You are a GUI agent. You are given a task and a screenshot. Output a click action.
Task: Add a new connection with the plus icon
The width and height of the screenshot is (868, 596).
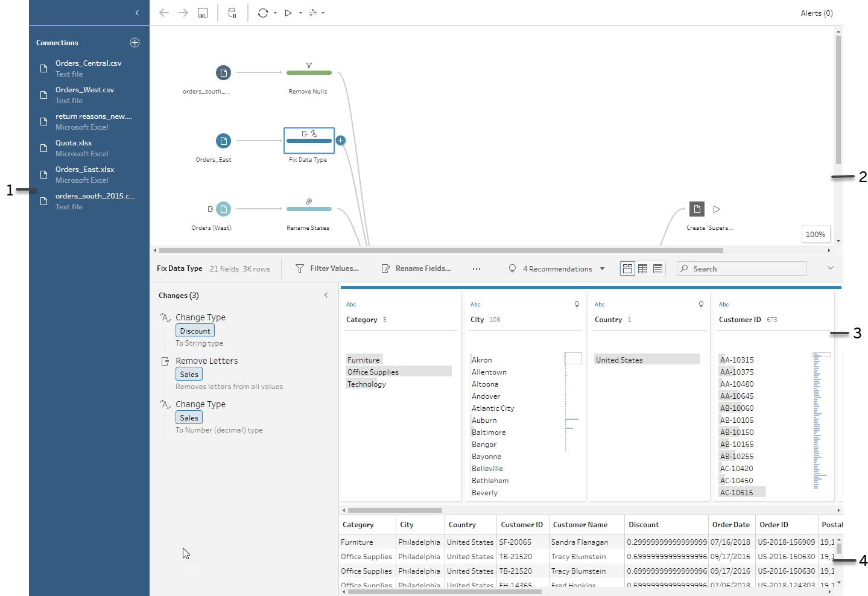pyautogui.click(x=134, y=42)
